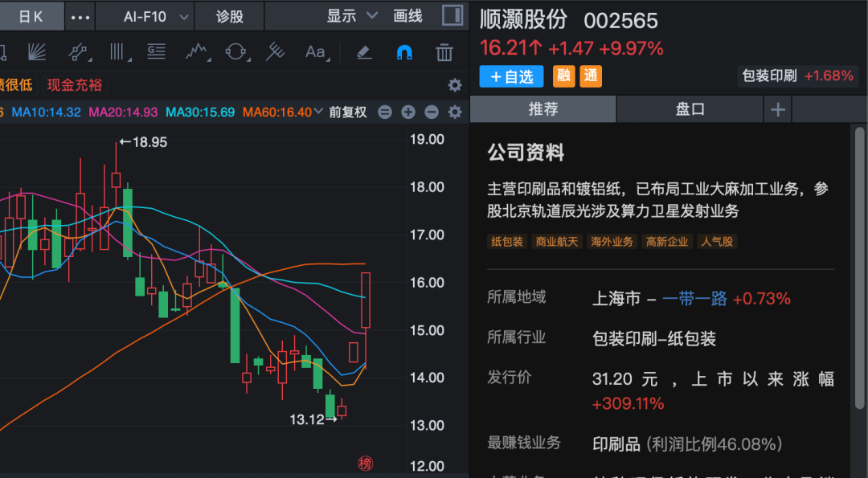Select the Gann fan drawing tool
Image resolution: width=868 pixels, height=478 pixels.
(x=37, y=52)
